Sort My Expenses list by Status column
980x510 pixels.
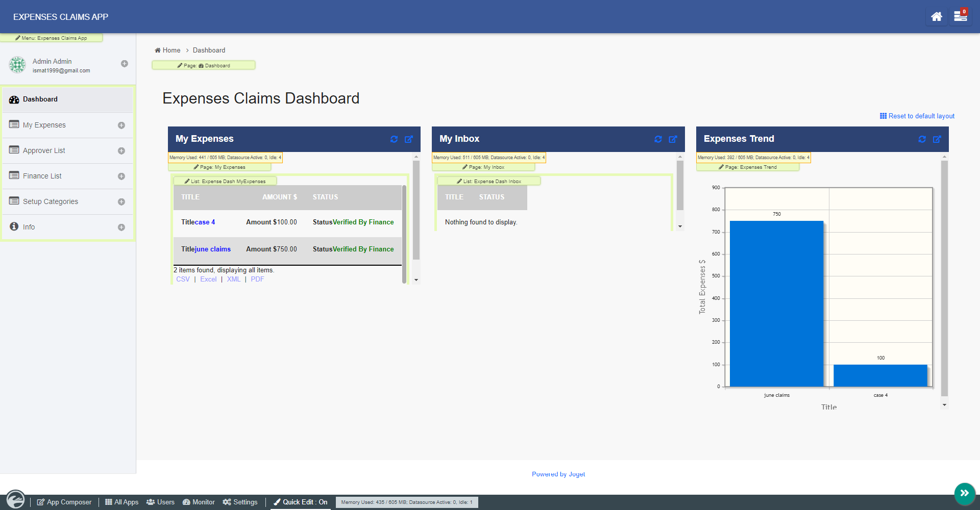[x=325, y=197]
